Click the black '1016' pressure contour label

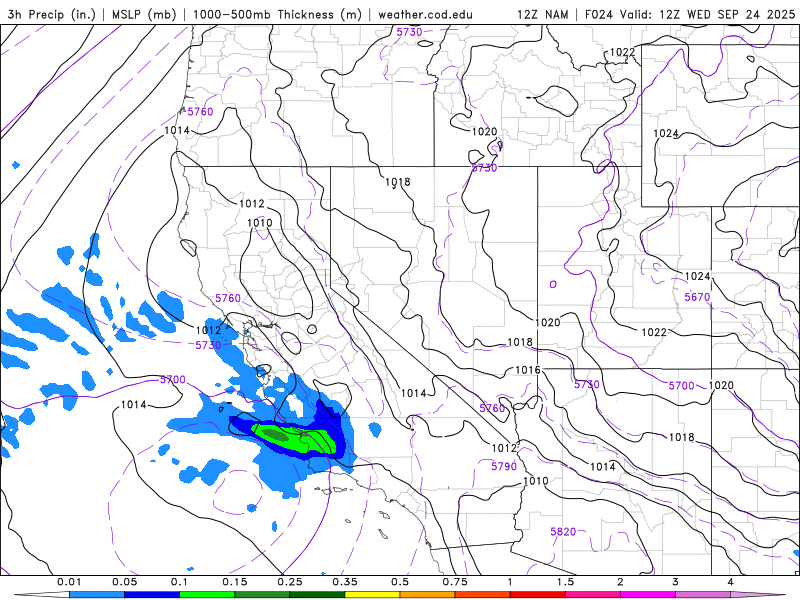click(x=528, y=370)
